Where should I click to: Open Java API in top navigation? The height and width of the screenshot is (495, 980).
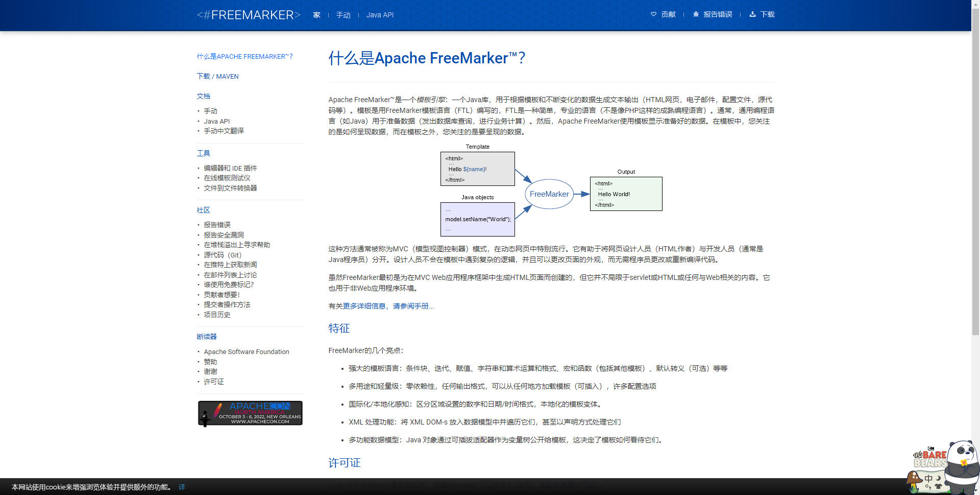(380, 15)
